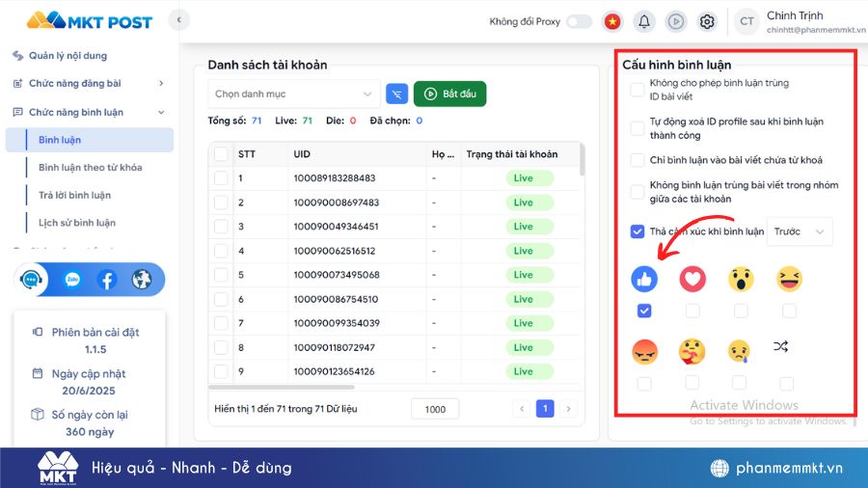The image size is (868, 488).
Task: Open Trả lời bình luận
Action: click(74, 195)
